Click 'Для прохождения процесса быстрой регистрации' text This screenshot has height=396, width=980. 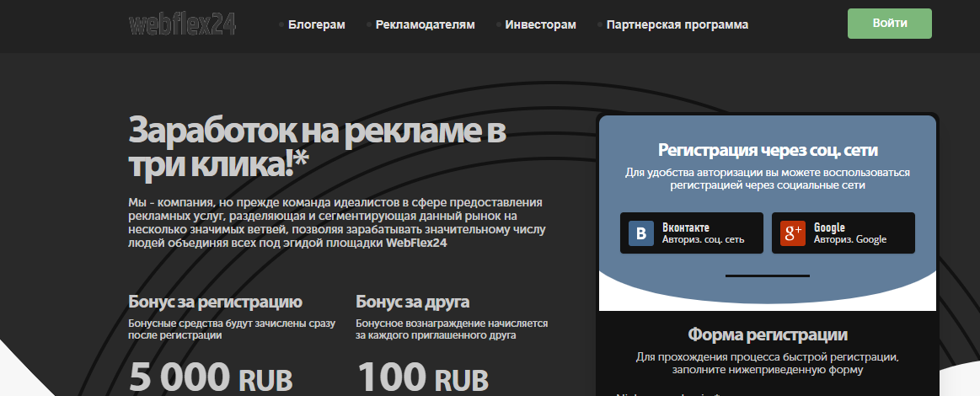[768, 363]
